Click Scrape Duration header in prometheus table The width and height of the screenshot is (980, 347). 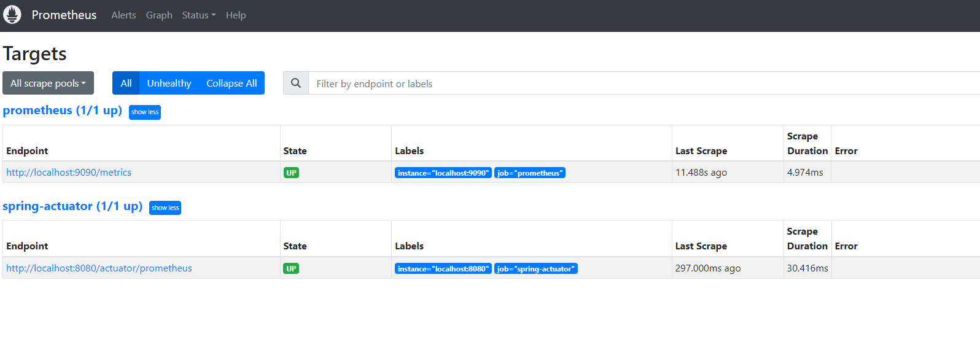(x=807, y=143)
